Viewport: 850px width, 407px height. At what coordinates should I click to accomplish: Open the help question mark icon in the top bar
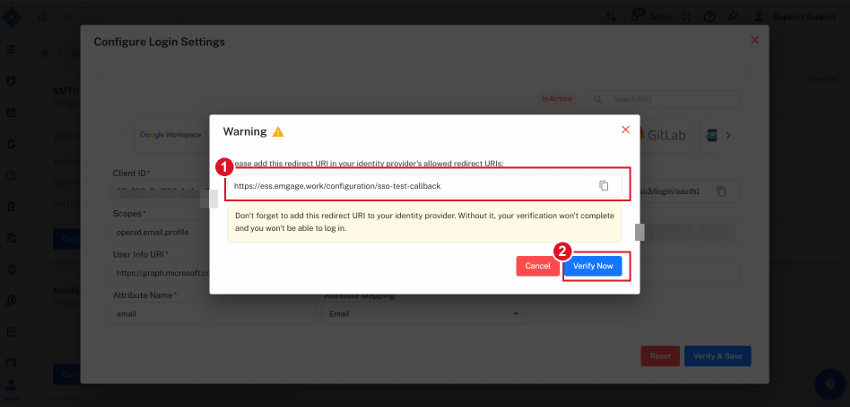(x=709, y=17)
